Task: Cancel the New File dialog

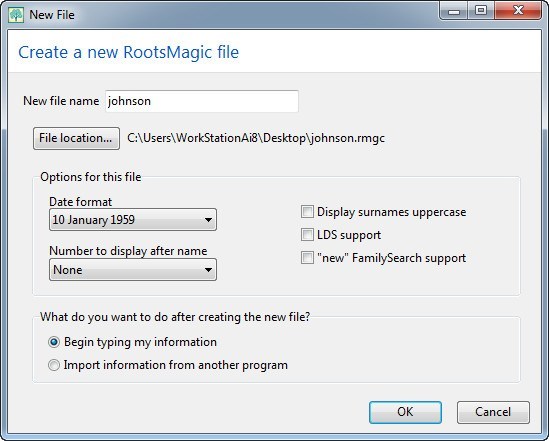Action: coord(493,412)
